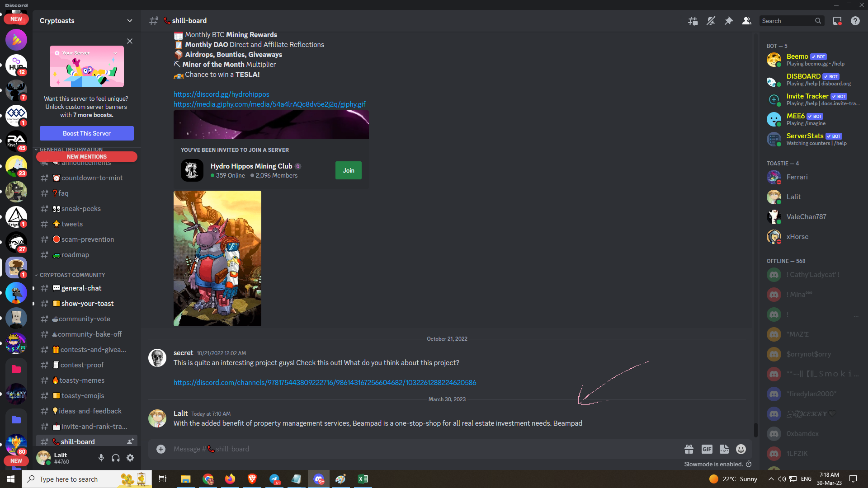Screen dimensions: 868x488
Task: Toggle microphone mute icon
Action: tap(101, 458)
